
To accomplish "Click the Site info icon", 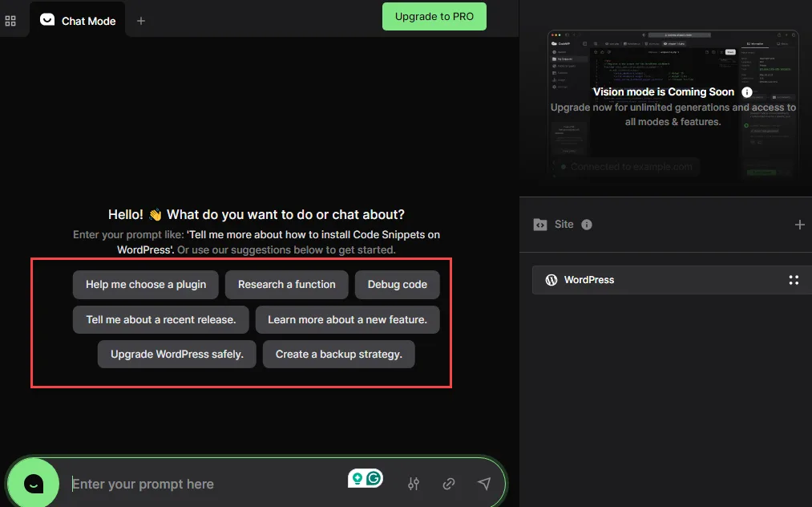I will tap(587, 225).
